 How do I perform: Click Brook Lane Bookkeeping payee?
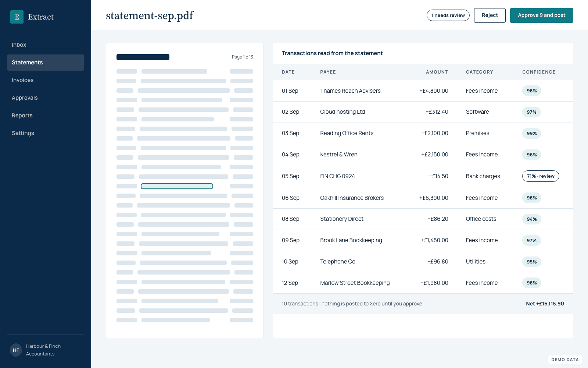351,240
